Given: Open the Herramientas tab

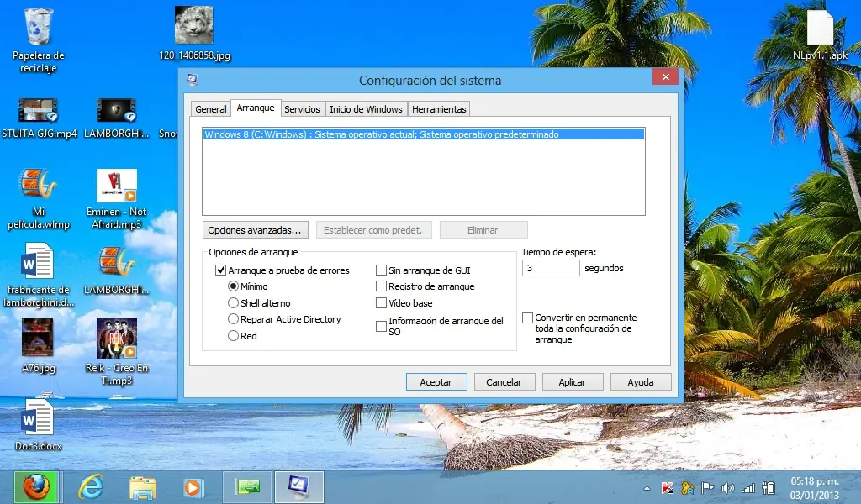Looking at the screenshot, I should [439, 108].
